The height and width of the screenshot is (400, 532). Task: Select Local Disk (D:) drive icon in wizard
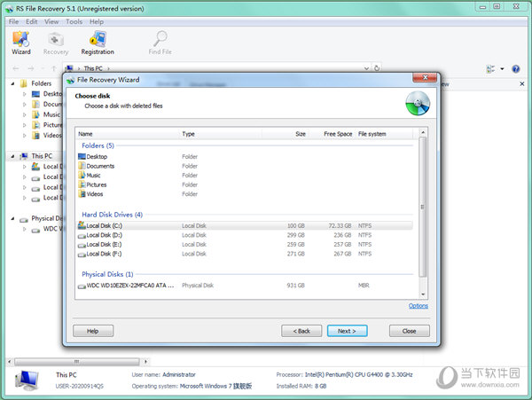pyautogui.click(x=82, y=235)
